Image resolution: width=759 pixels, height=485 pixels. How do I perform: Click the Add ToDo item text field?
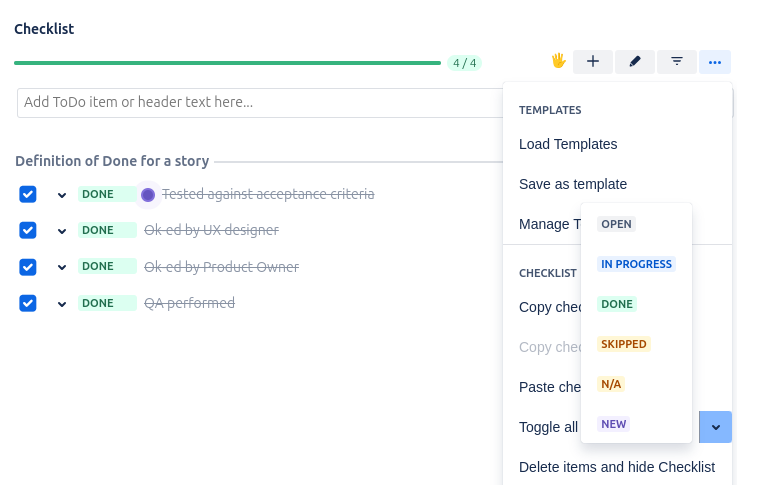click(x=260, y=102)
